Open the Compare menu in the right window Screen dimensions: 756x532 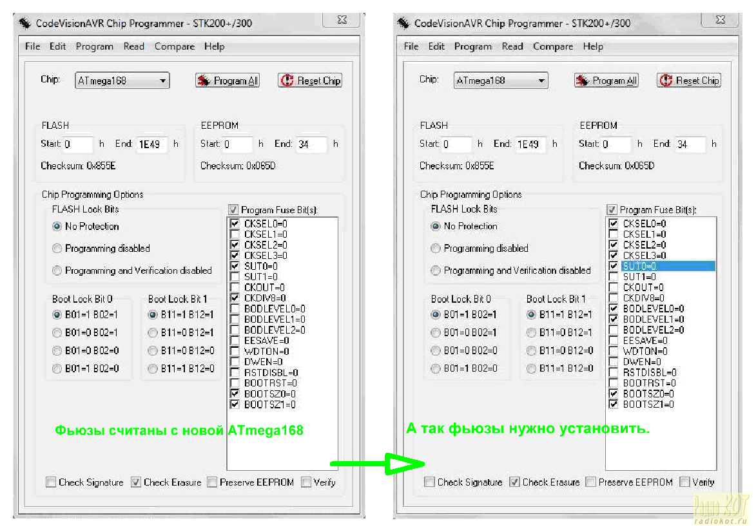pyautogui.click(x=553, y=46)
